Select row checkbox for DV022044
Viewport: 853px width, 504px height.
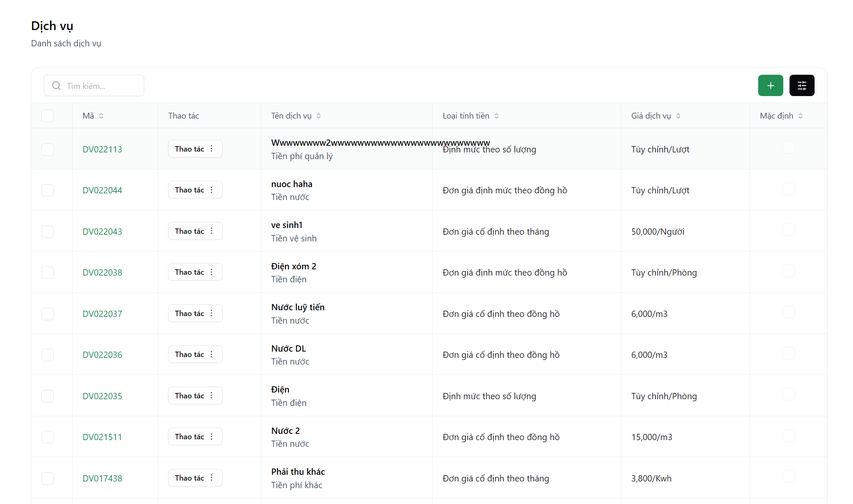[48, 190]
